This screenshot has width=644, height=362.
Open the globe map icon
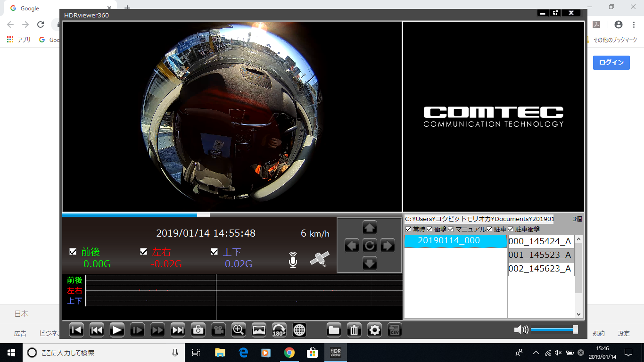point(299,330)
